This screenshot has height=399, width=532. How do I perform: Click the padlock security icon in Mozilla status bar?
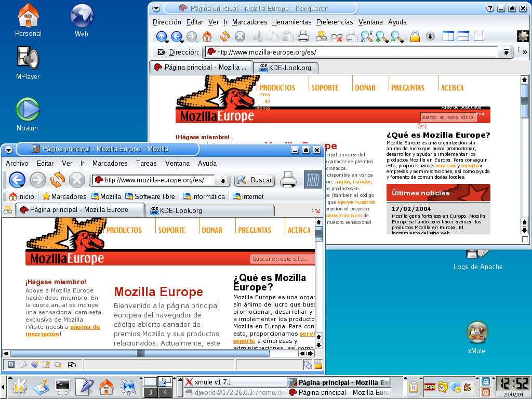point(318,365)
